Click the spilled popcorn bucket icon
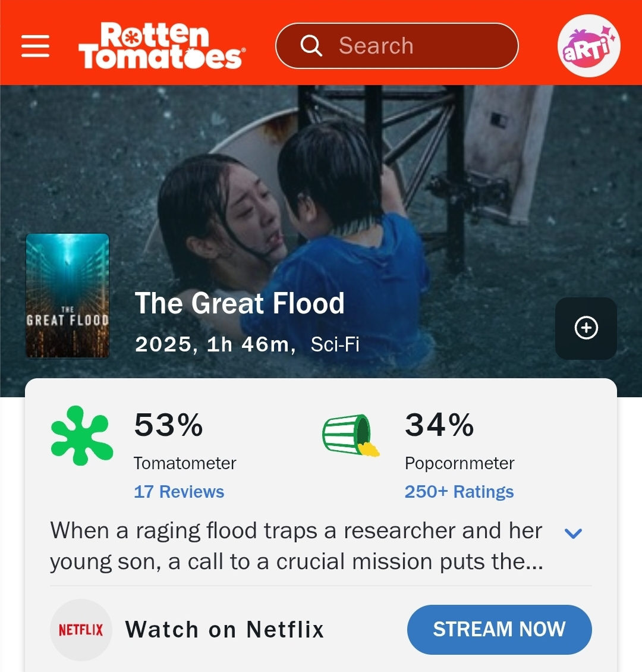This screenshot has height=672, width=642. coord(351,435)
